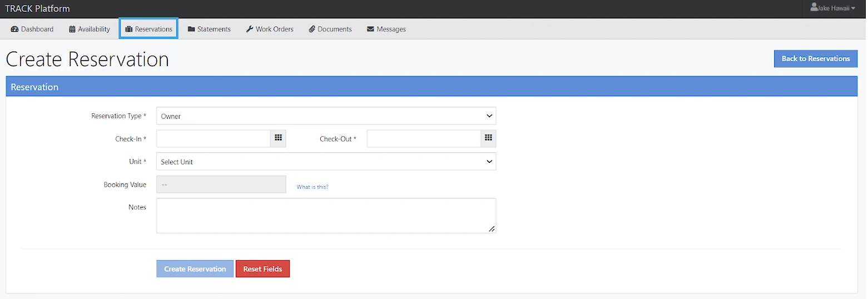Click the Back to Reservations button

click(x=815, y=59)
